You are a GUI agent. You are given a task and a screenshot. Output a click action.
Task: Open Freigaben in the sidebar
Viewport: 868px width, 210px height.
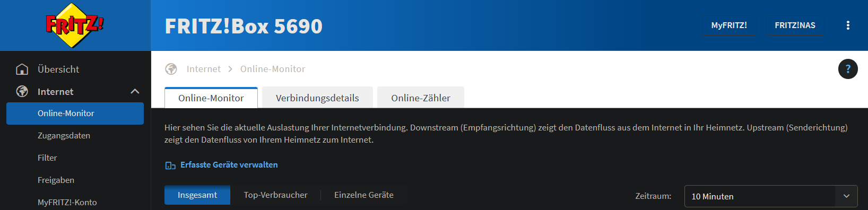[56, 180]
